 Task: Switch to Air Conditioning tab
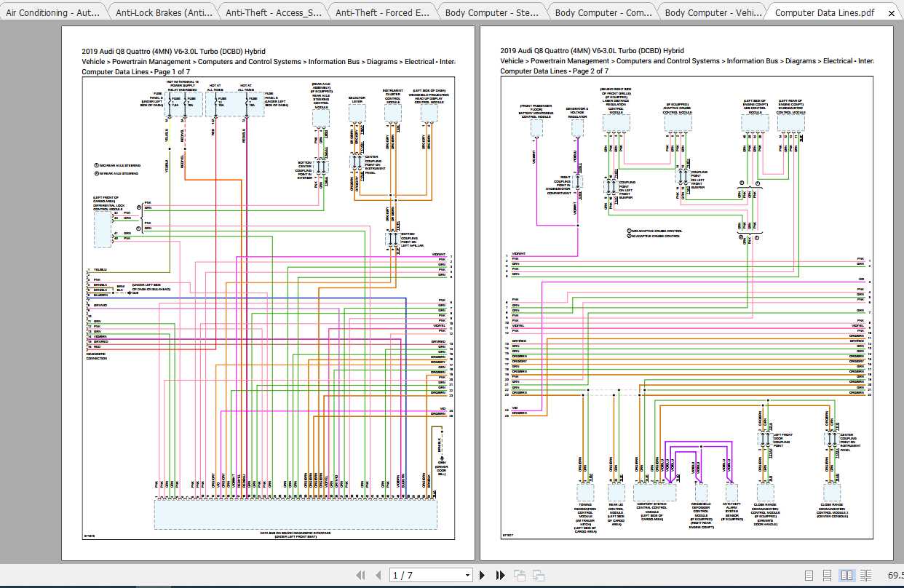[53, 12]
